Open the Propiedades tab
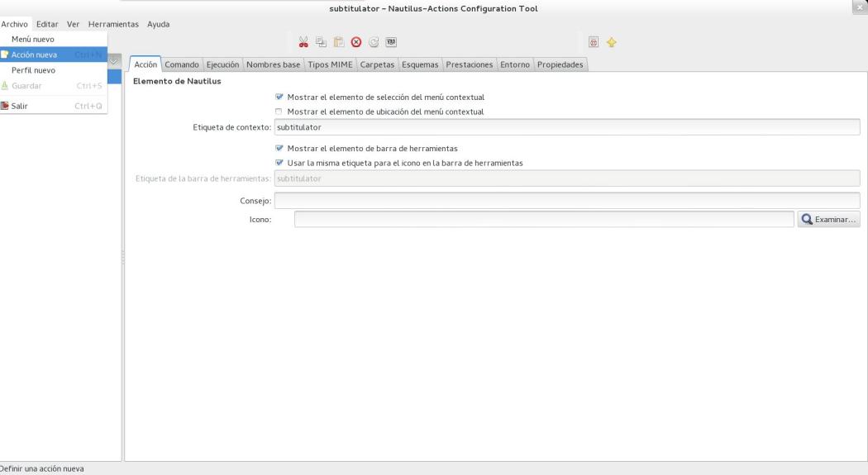Viewport: 868px width, 475px height. [560, 64]
